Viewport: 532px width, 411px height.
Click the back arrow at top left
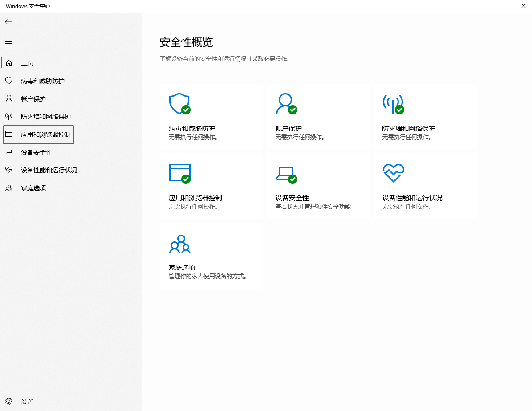coord(8,21)
